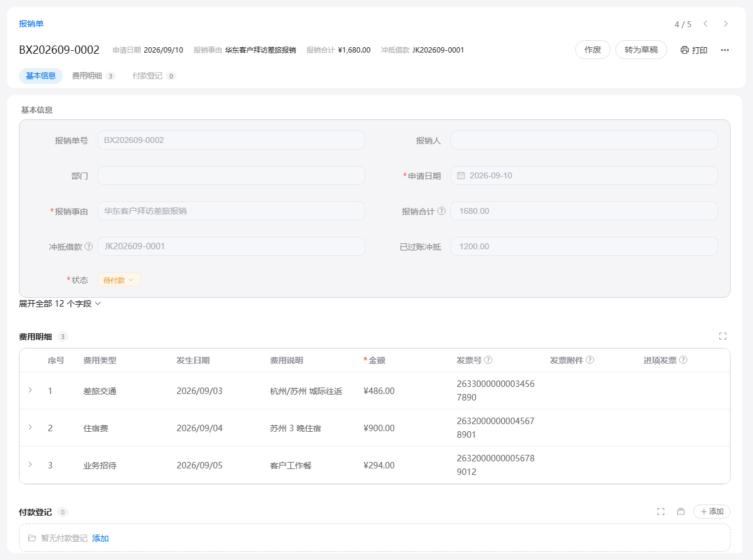This screenshot has height=560, width=753.
Task: Click the title BX202609-0002 in header
Action: (59, 50)
